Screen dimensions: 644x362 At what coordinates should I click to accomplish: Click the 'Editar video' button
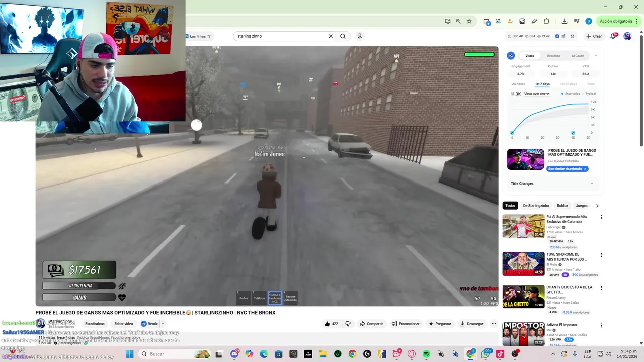124,324
